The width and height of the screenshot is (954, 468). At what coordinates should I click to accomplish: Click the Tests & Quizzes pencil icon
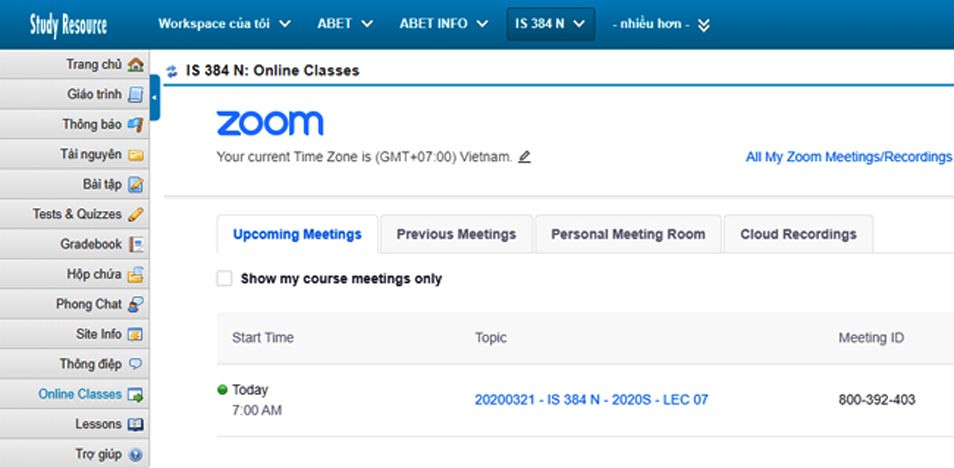tap(136, 214)
